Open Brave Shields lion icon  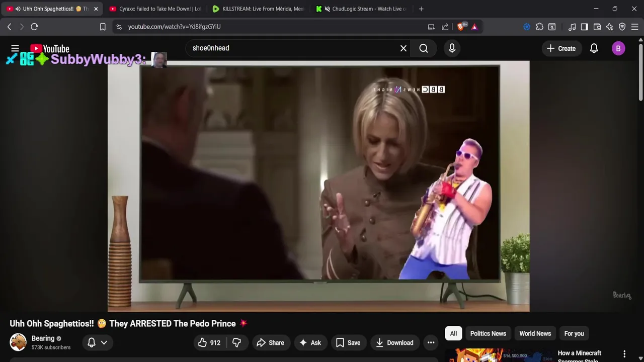click(461, 27)
